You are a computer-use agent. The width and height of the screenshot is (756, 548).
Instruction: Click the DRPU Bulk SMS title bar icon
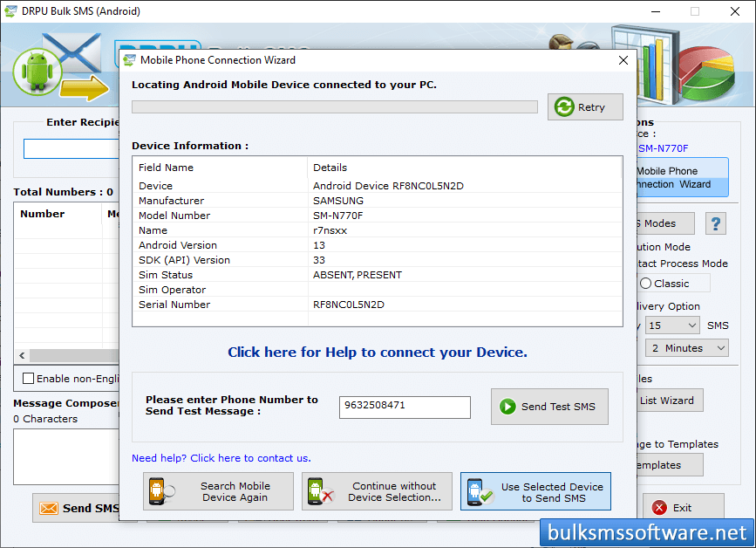(10, 11)
